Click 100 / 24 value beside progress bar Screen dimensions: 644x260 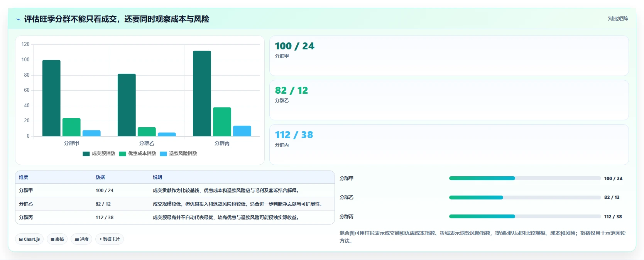tap(613, 179)
